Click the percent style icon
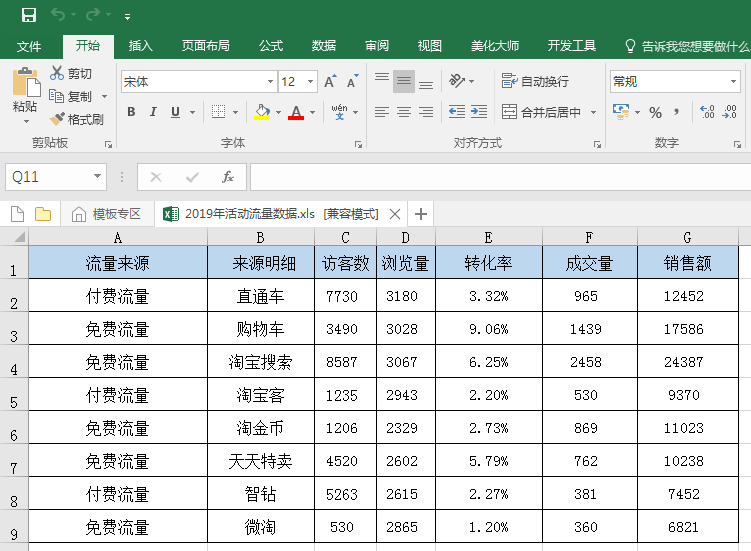This screenshot has width=751, height=551. point(655,112)
